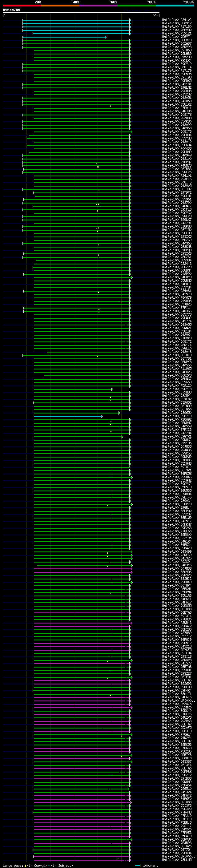Select the red 20% identity color bar

[x=22, y=6]
